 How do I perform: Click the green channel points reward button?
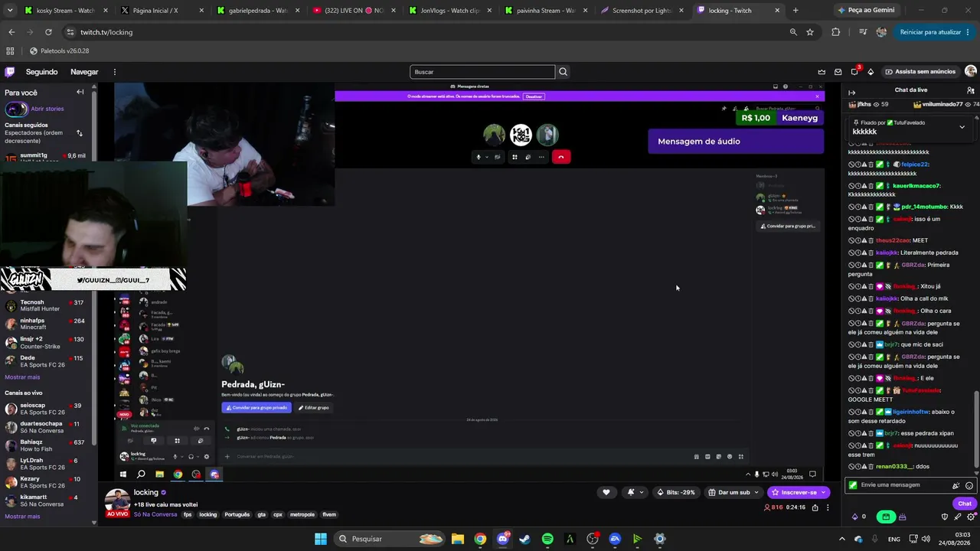pyautogui.click(x=886, y=517)
